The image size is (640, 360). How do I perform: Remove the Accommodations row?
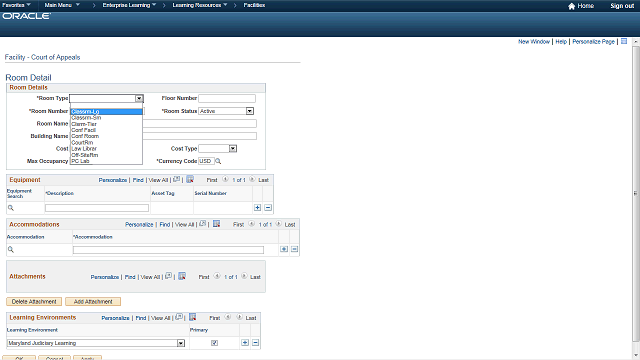pyautogui.click(x=294, y=249)
